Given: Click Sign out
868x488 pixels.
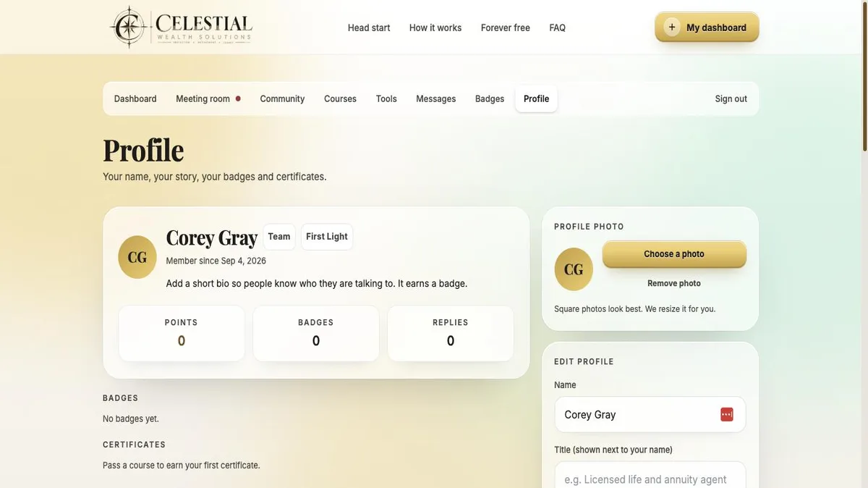Looking at the screenshot, I should 731,98.
